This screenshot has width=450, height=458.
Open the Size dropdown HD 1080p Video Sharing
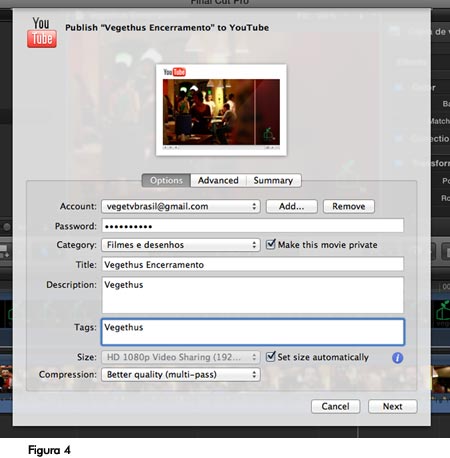click(181, 357)
